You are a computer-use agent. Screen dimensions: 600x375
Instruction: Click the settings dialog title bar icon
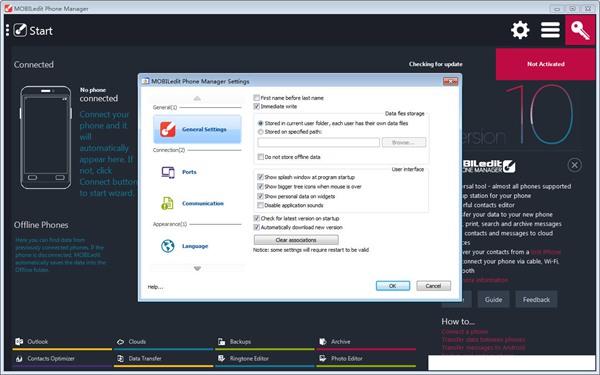click(145, 81)
